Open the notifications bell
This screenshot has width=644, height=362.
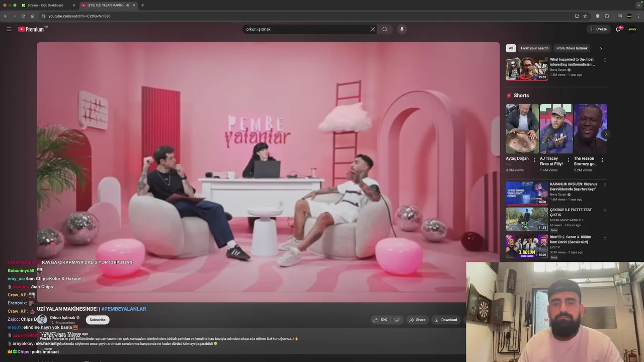pos(618,29)
